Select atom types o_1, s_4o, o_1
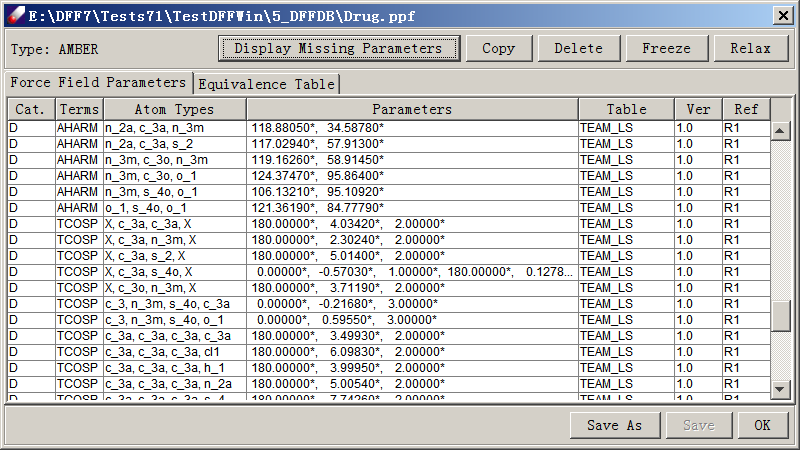 pyautogui.click(x=175, y=208)
